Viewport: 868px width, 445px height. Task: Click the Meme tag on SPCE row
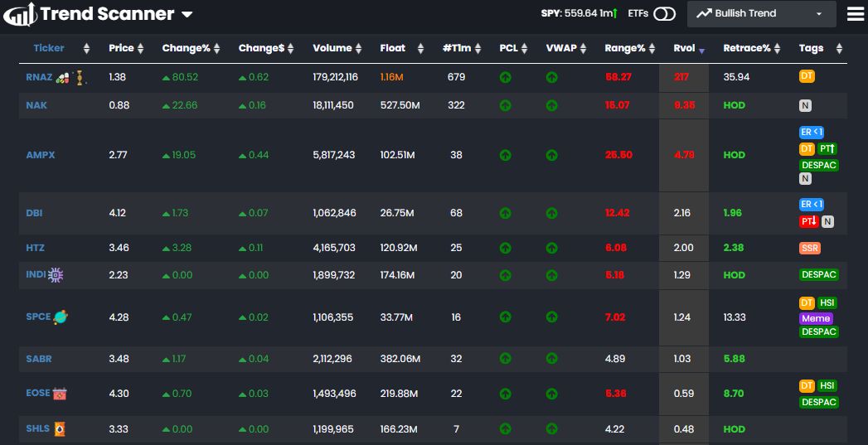click(x=816, y=318)
